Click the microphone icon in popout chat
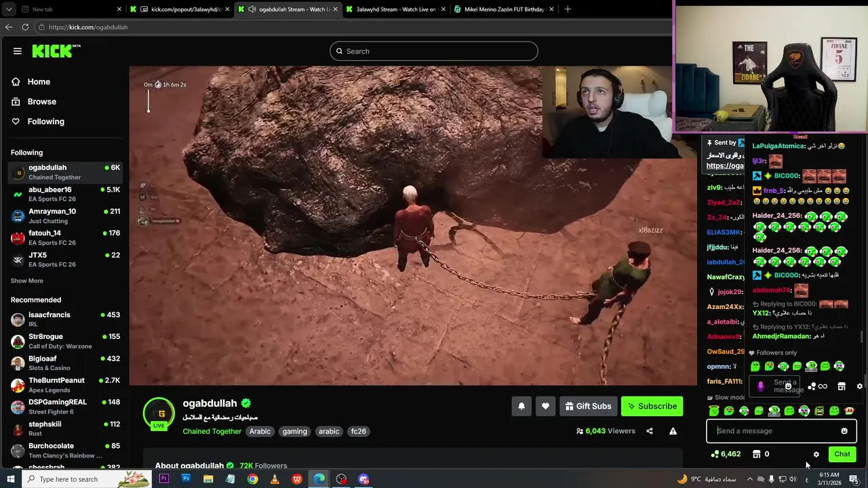Screen dimensions: 868x488 760,386
